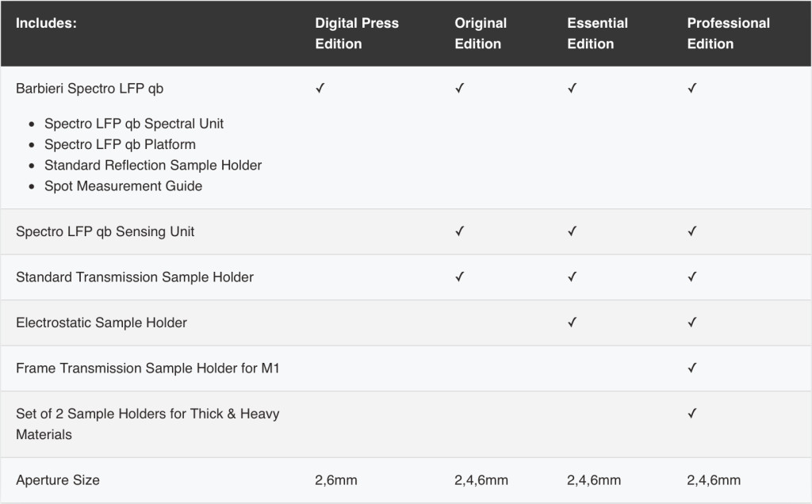
Task: Click Professional checkmark for Thick & Heavy Materials
Action: click(x=691, y=414)
